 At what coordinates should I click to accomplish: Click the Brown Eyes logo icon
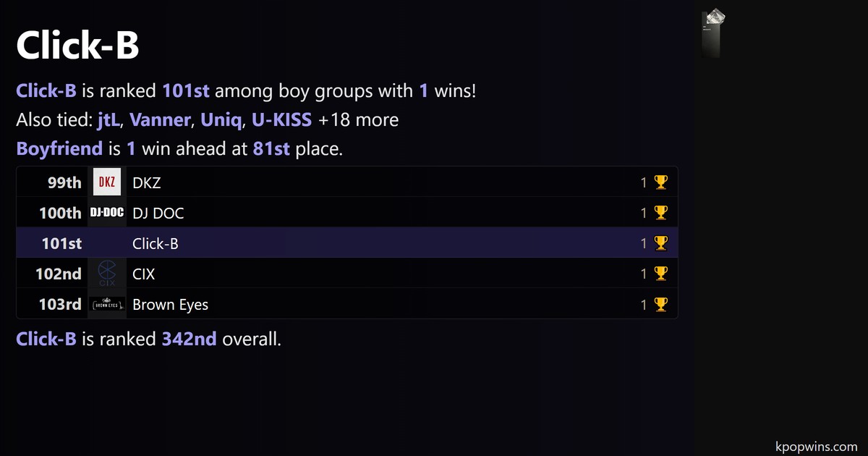coord(106,304)
